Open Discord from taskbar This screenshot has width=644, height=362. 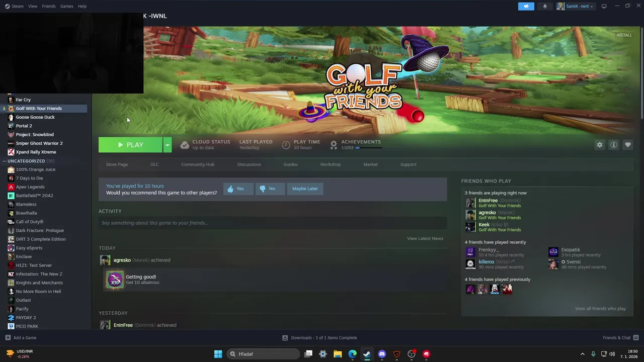tap(382, 354)
